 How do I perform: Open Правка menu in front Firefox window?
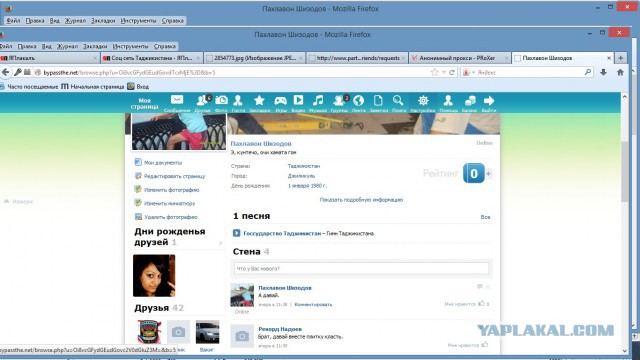27,46
